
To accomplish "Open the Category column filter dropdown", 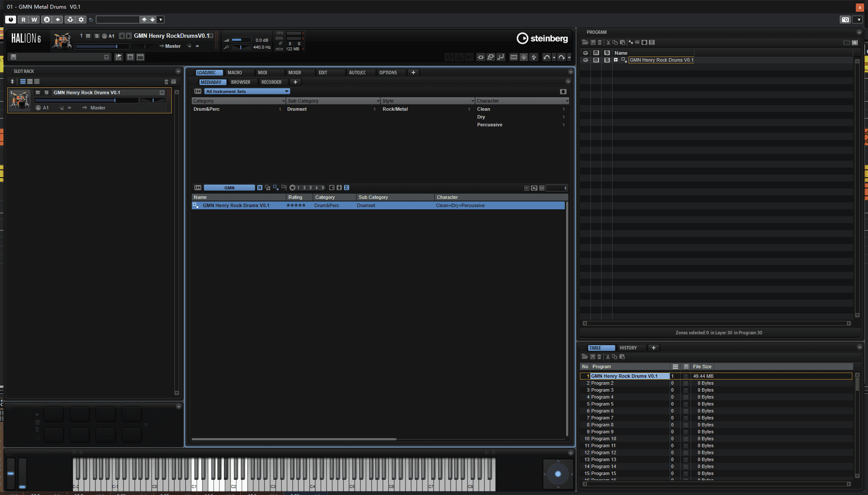I will click(x=284, y=101).
